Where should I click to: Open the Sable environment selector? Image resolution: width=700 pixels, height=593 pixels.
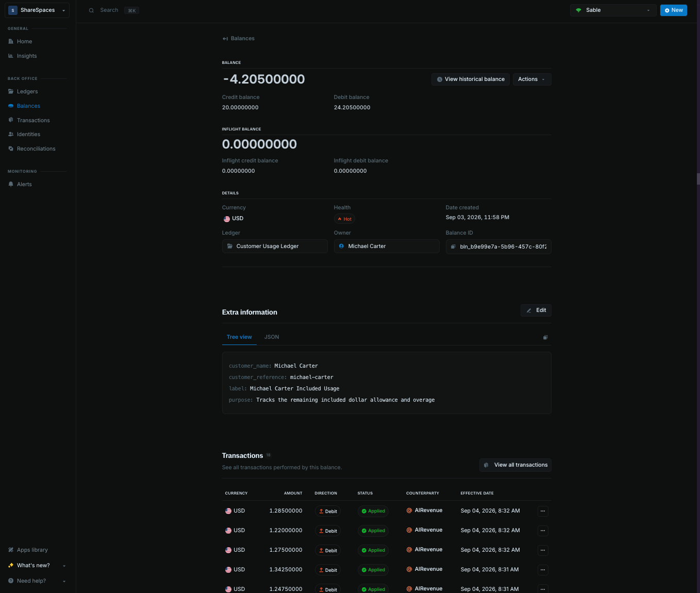(613, 10)
